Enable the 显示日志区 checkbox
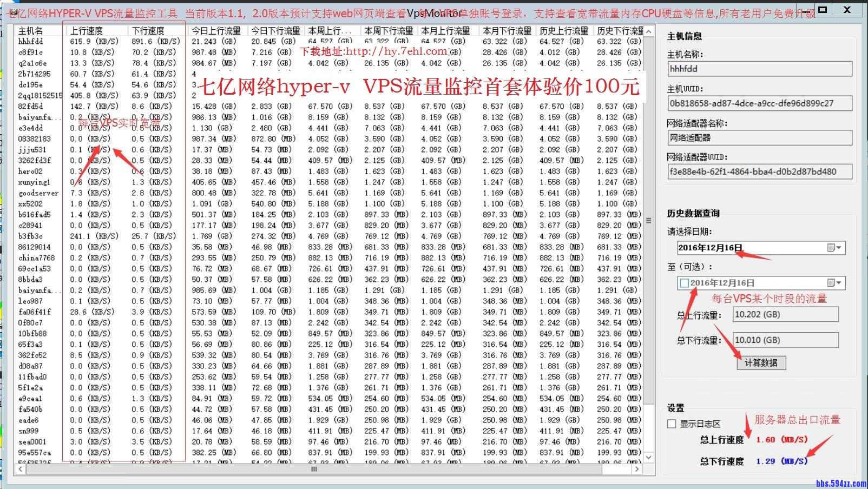Screen dimensions: 868x489 click(x=672, y=424)
